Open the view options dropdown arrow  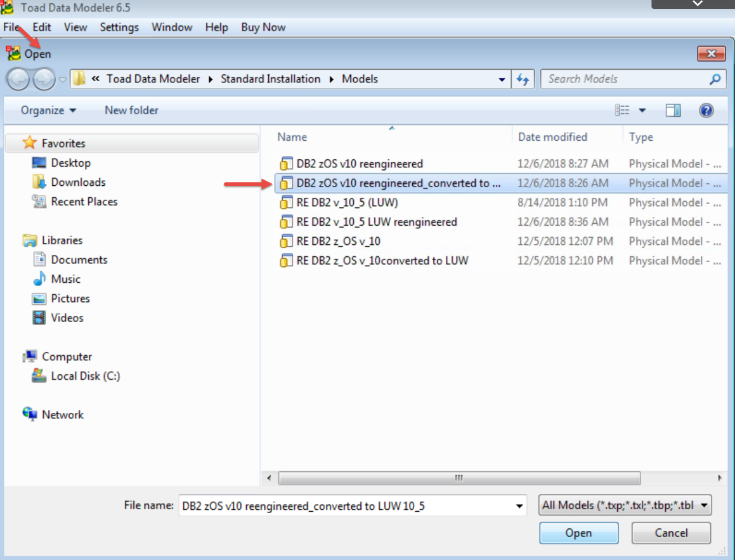(642, 110)
